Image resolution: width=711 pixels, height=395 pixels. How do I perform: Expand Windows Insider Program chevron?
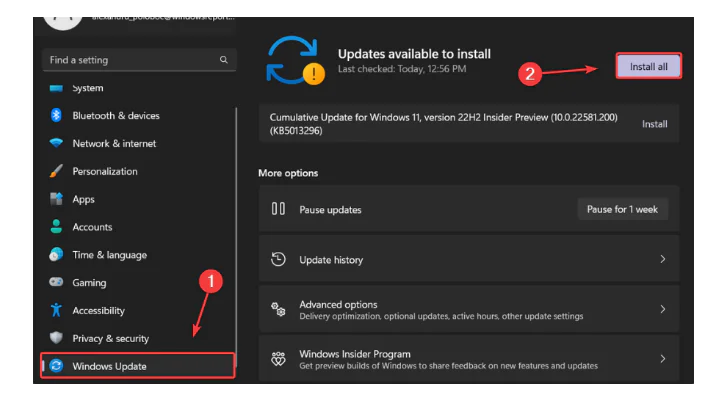[662, 359]
